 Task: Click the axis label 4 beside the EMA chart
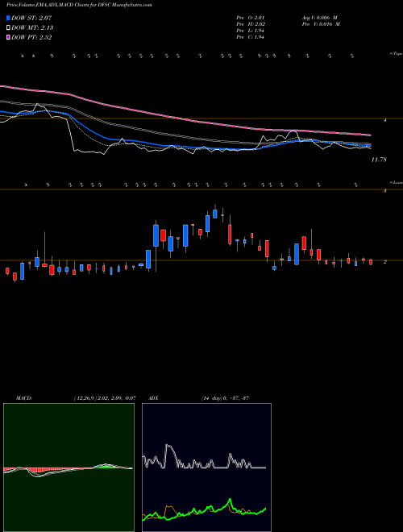[385, 120]
